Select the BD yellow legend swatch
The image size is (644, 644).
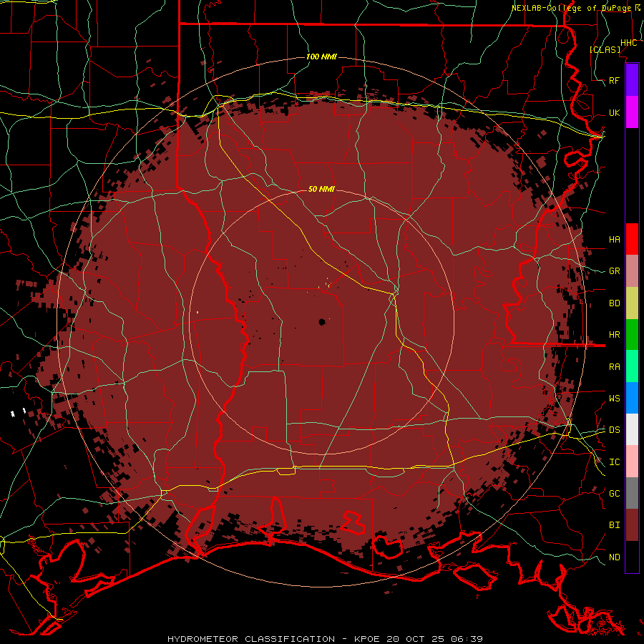click(632, 303)
